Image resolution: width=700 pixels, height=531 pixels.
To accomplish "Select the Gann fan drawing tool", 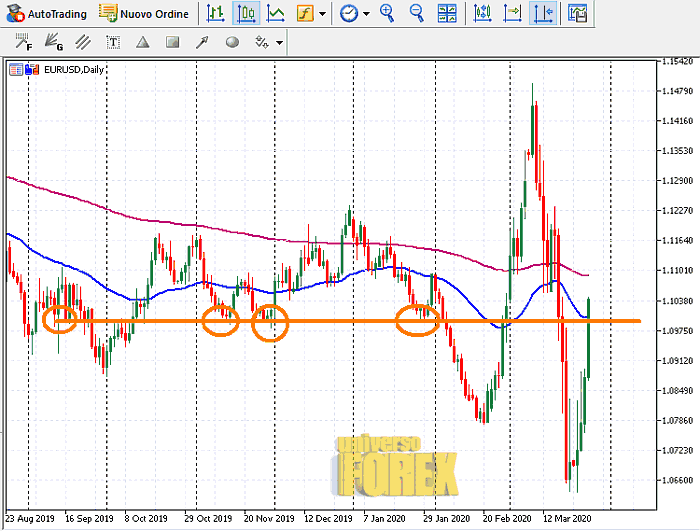I will coord(56,43).
